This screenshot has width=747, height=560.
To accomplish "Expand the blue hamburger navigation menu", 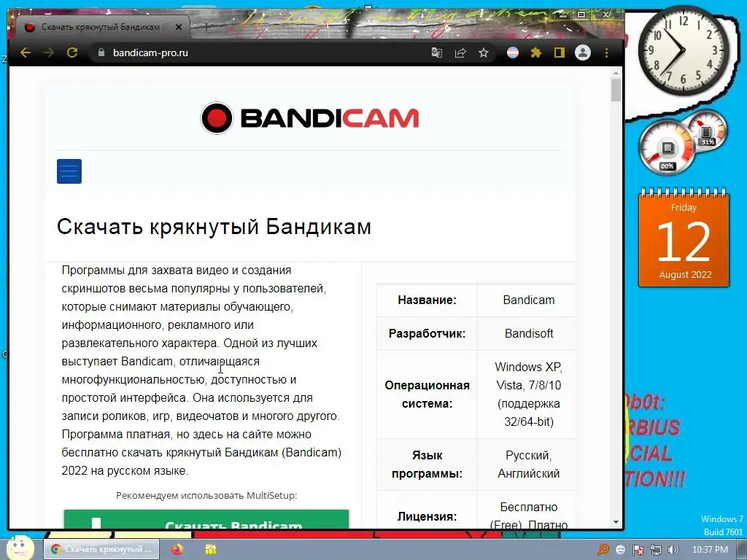I will 69,171.
